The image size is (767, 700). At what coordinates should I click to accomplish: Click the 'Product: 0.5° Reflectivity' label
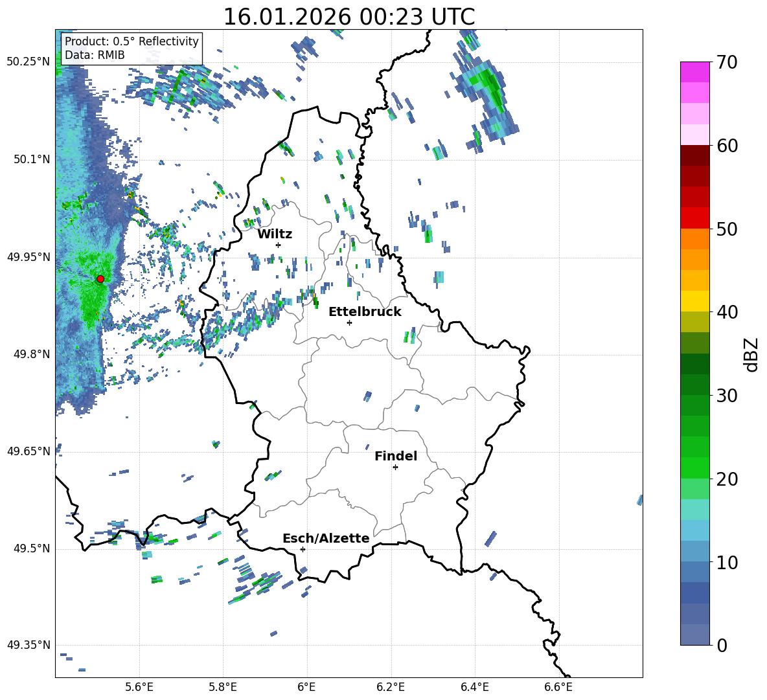point(132,41)
